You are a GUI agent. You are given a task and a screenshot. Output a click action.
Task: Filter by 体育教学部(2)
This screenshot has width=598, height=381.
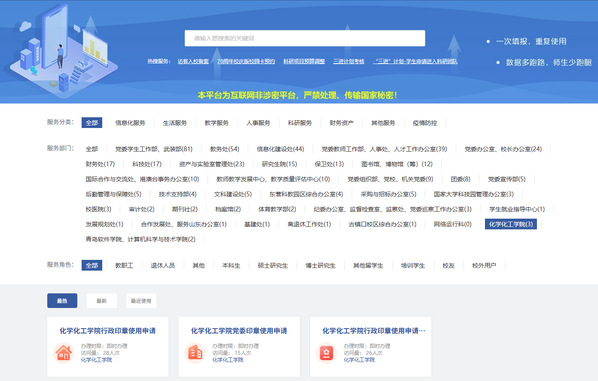[x=277, y=209]
